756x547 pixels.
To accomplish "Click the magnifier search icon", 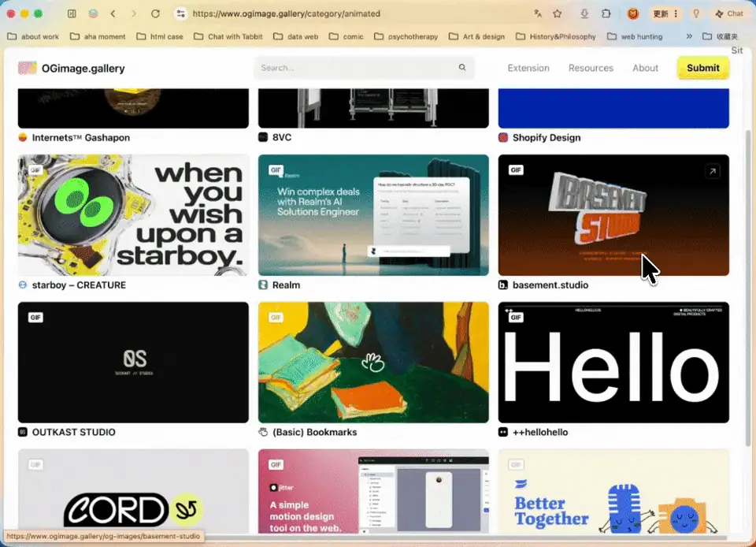I will tap(462, 68).
